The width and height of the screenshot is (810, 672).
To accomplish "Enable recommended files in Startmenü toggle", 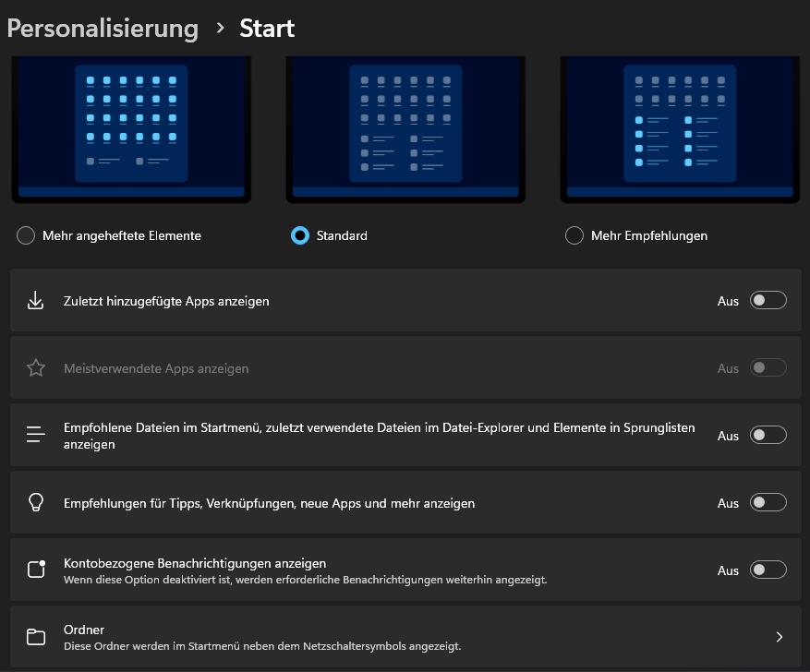I will point(768,435).
